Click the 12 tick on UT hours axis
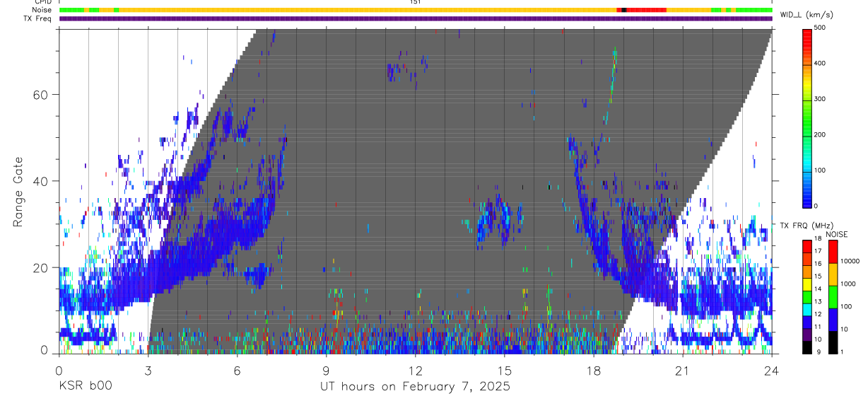Screen dimensions: 868x401 [415, 371]
